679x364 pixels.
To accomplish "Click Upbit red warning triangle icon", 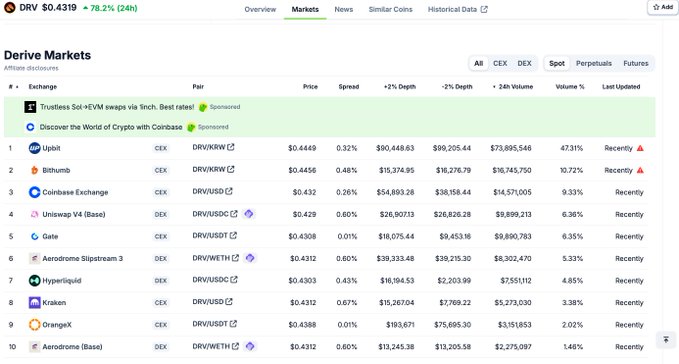I will (640, 148).
